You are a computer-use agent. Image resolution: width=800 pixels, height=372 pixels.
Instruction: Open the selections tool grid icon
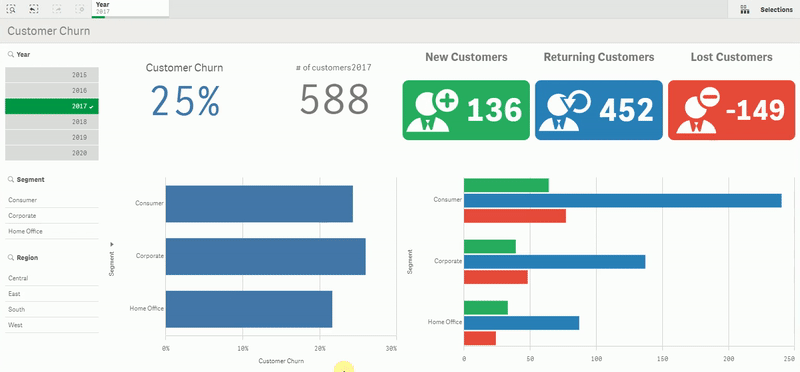coord(744,9)
